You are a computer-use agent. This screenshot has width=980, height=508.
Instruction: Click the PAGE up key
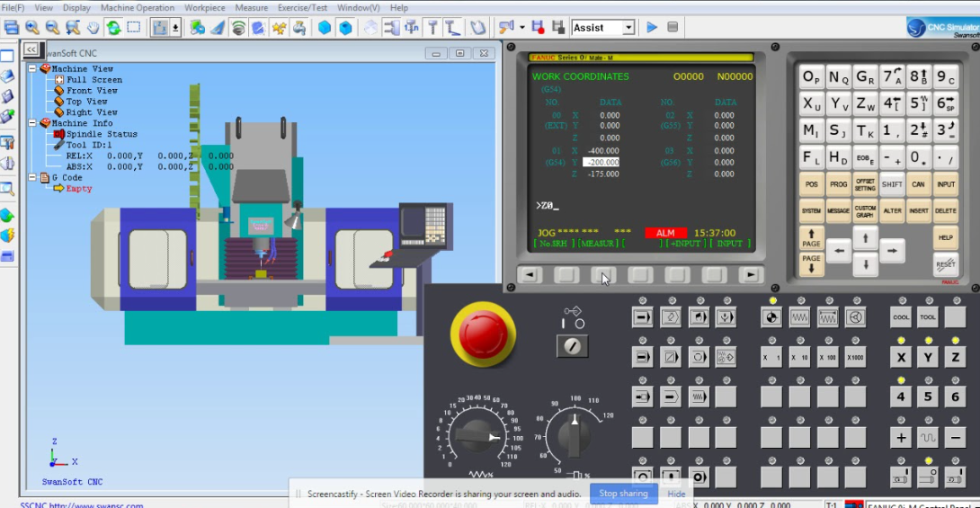click(x=811, y=238)
